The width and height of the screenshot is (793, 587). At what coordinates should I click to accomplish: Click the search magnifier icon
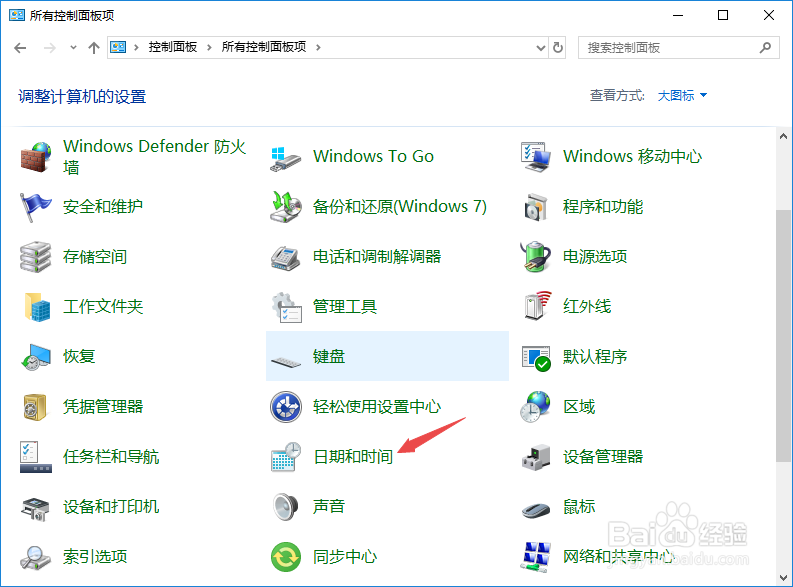coord(765,48)
